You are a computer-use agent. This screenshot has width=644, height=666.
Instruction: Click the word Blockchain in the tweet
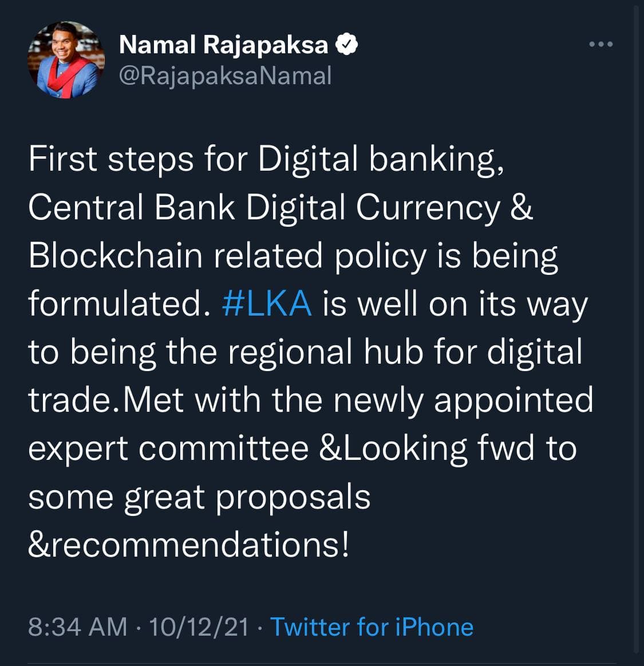click(x=116, y=256)
